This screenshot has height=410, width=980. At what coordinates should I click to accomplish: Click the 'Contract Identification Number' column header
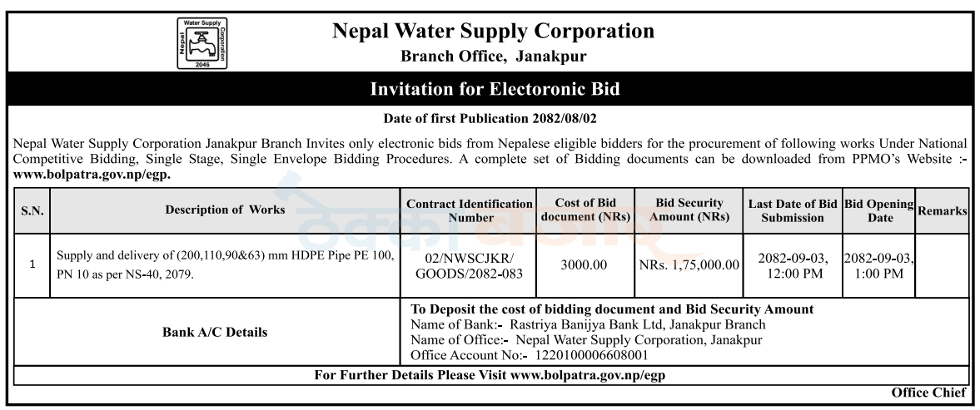point(470,210)
